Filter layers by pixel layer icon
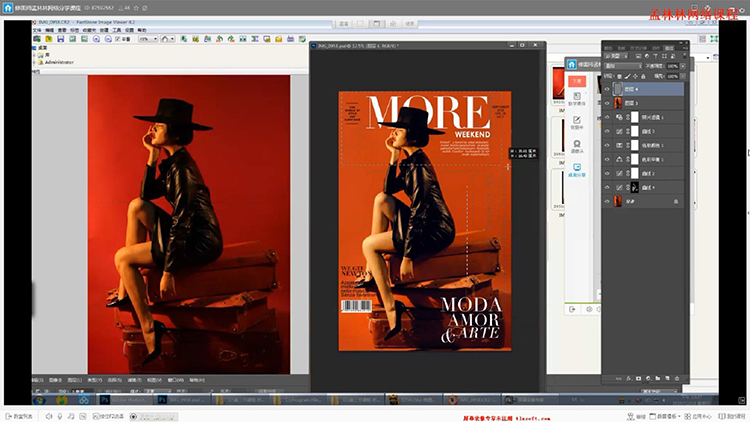Screen dimensions: 750x422 click(639, 56)
